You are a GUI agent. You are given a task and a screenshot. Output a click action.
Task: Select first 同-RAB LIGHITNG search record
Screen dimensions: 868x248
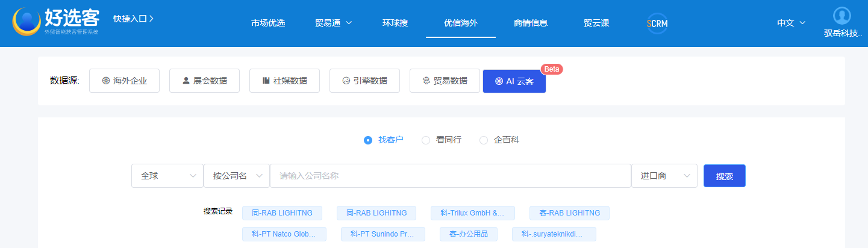pos(282,213)
